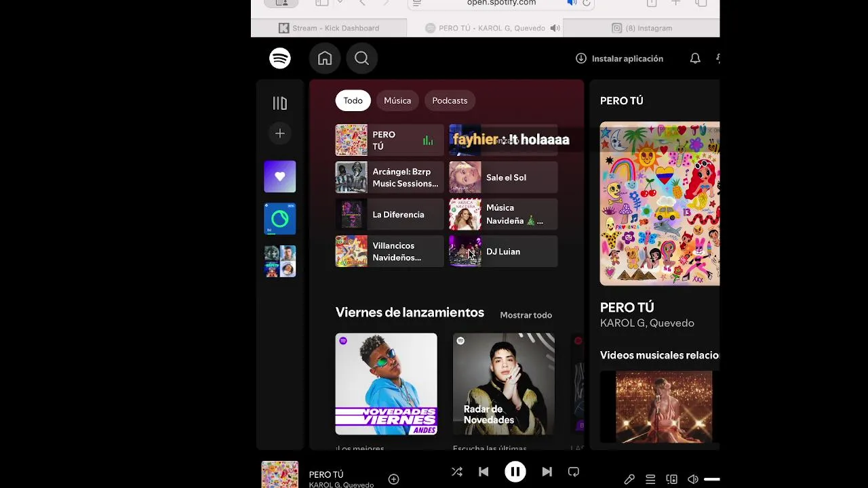Go to Spotify Home via house icon
This screenshot has width=868, height=488.
point(325,58)
